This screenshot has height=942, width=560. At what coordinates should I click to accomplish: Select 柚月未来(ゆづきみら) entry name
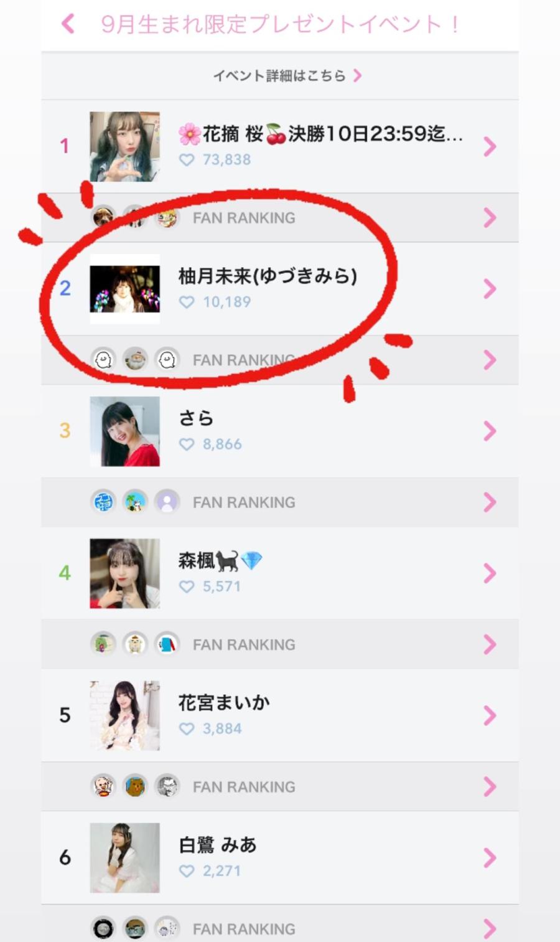tap(268, 275)
